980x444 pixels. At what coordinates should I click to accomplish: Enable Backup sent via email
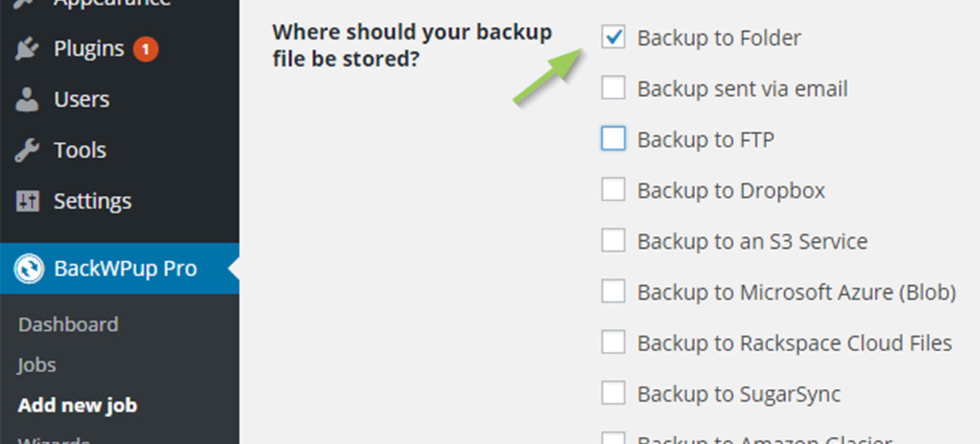point(613,88)
